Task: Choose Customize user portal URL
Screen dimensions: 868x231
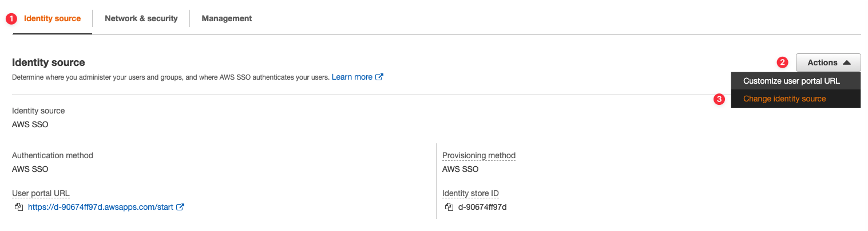Action: point(791,81)
